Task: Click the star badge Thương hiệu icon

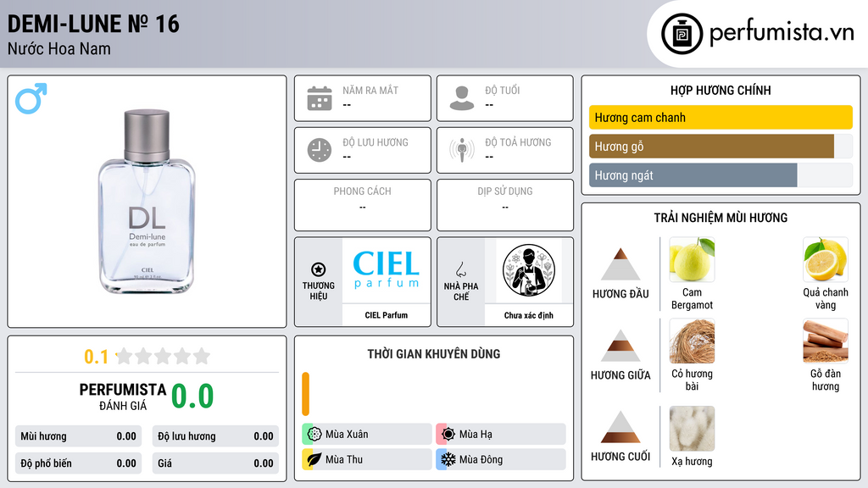Action: click(x=319, y=269)
